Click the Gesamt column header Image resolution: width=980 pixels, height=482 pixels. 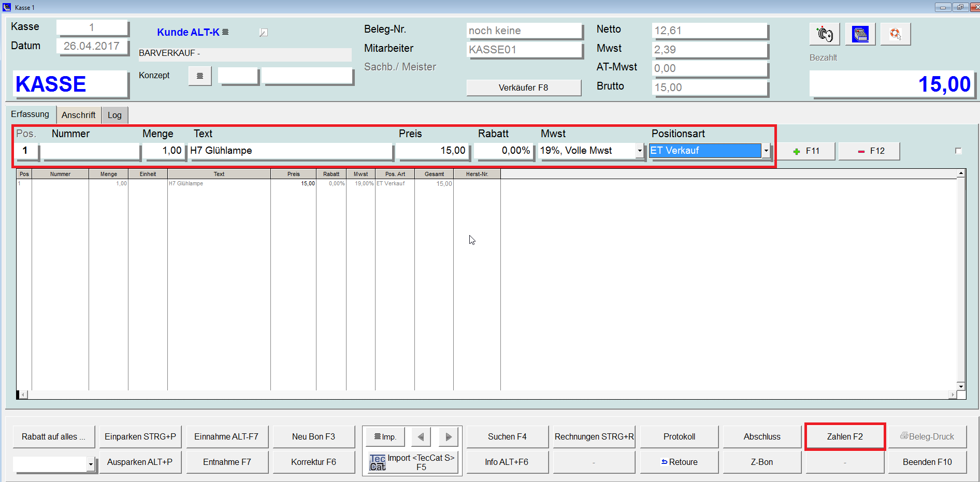(434, 174)
